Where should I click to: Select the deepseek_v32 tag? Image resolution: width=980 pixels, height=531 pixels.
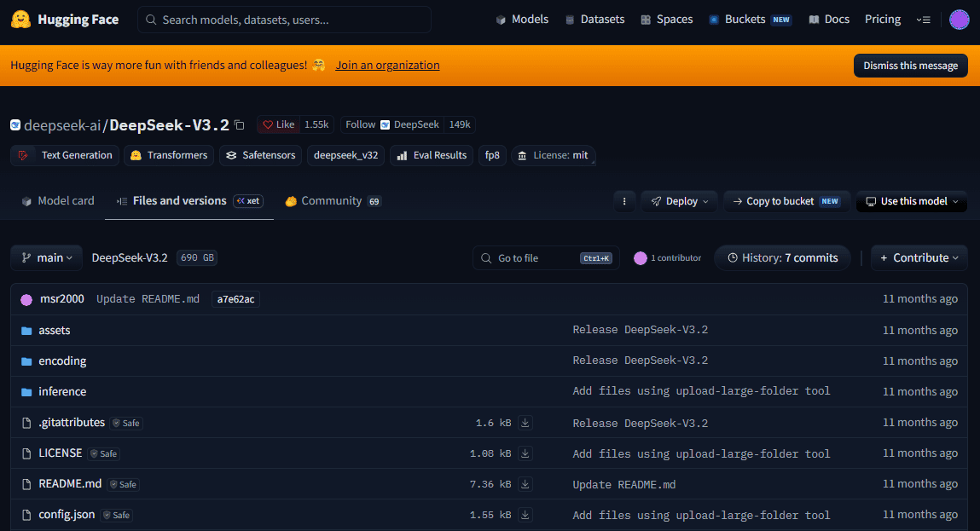click(x=345, y=155)
